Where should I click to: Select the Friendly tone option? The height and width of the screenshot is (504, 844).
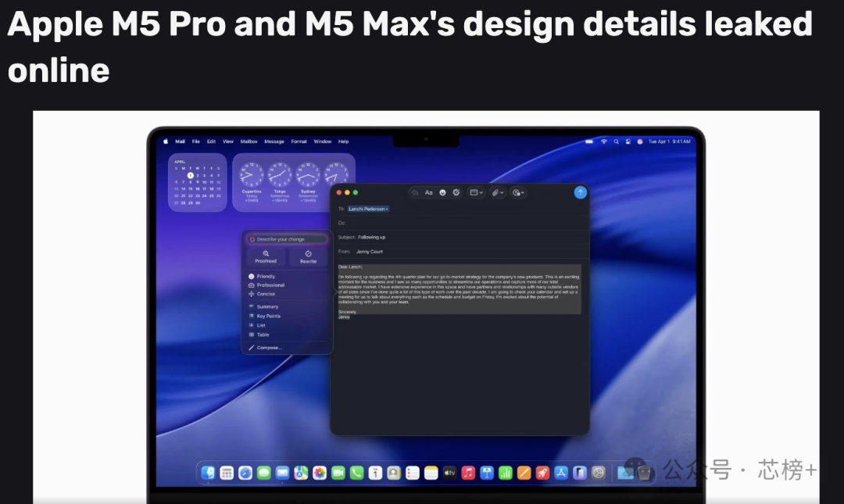[x=266, y=276]
